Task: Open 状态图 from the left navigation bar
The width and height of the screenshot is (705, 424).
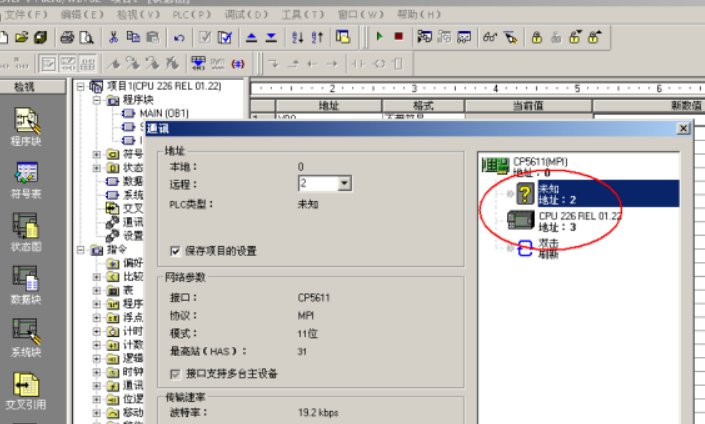Action: pos(26,232)
